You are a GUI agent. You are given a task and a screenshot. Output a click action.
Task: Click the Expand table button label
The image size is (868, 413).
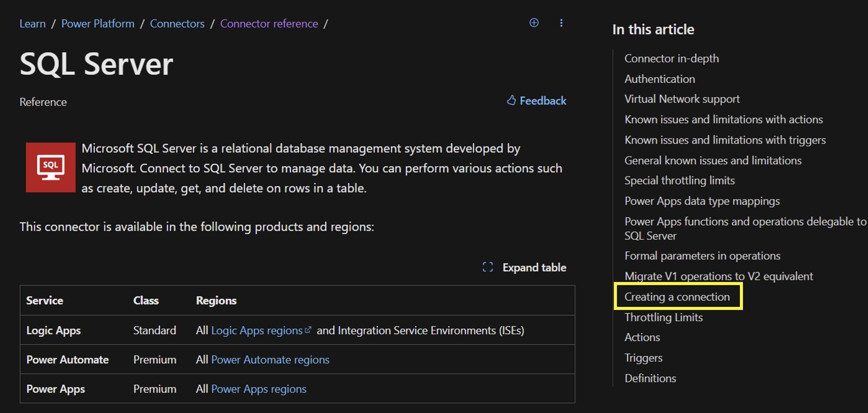[x=534, y=268]
